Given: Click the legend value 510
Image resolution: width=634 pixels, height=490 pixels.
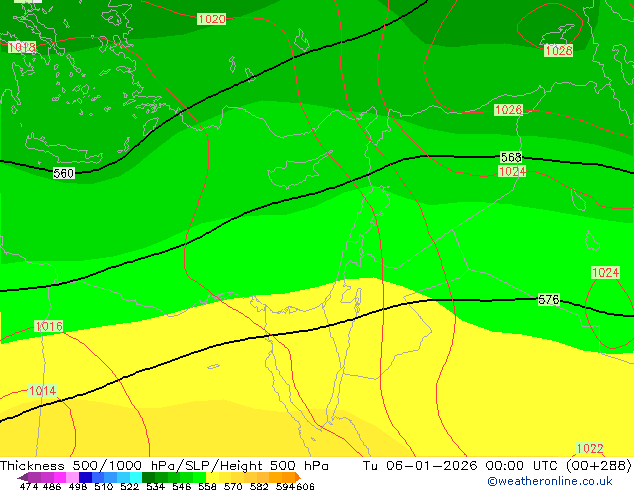Looking at the screenshot, I should pyautogui.click(x=104, y=486).
